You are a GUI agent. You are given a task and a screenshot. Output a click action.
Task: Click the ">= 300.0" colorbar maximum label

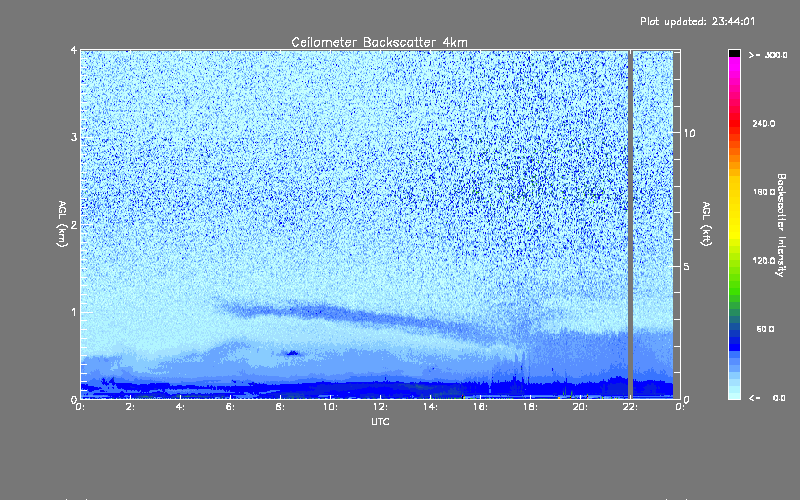coord(768,55)
